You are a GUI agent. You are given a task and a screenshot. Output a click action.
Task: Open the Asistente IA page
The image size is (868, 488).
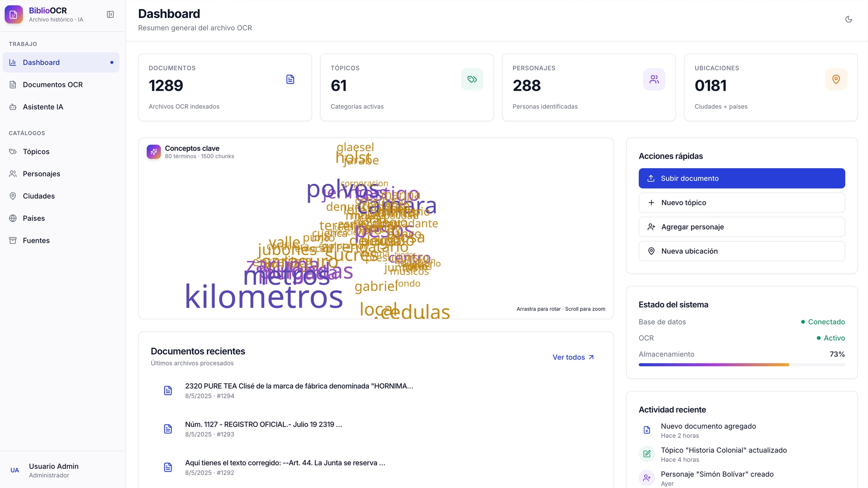[x=61, y=107]
